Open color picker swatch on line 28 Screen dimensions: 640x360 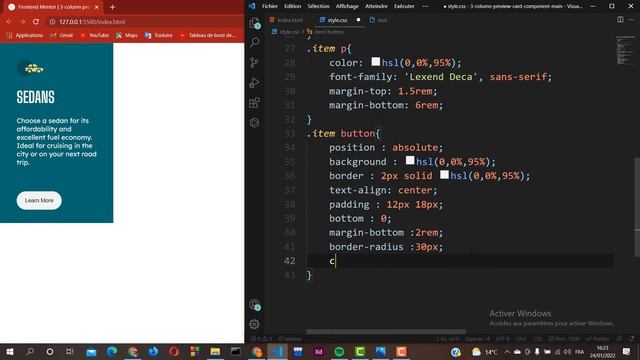tap(376, 62)
